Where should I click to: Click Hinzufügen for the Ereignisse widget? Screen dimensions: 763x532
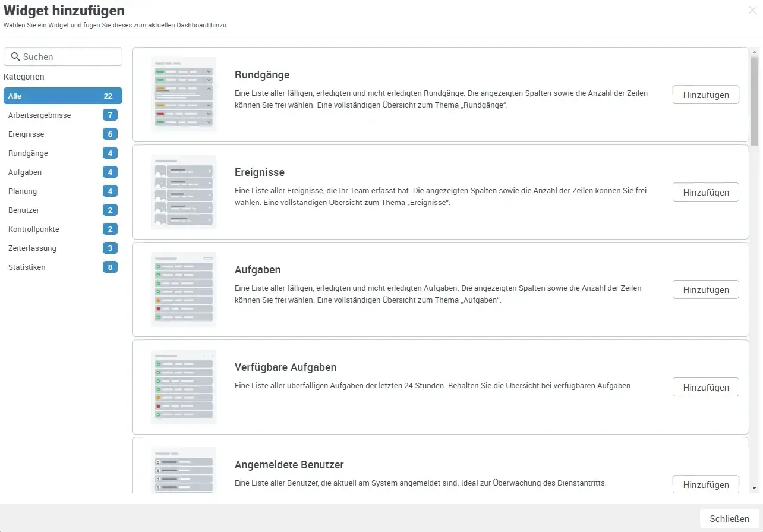(x=705, y=191)
